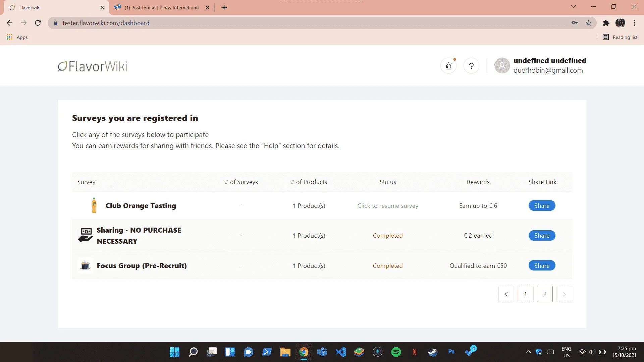
Task: Open the user profile avatar
Action: 502,66
